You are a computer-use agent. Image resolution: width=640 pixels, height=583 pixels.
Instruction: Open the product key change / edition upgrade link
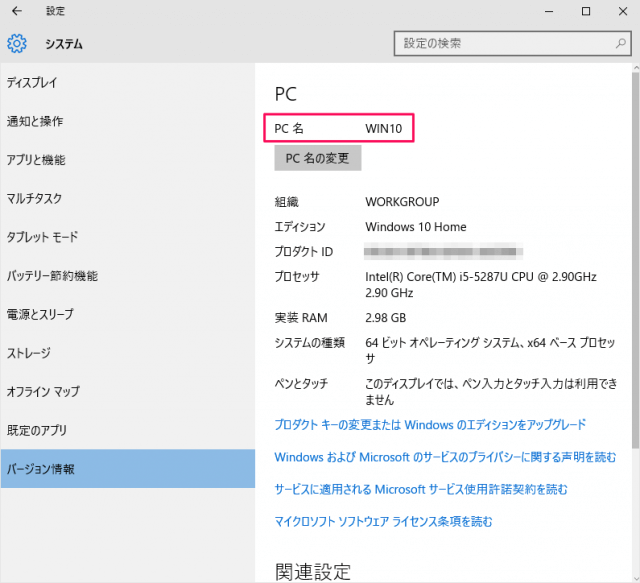[x=430, y=425]
